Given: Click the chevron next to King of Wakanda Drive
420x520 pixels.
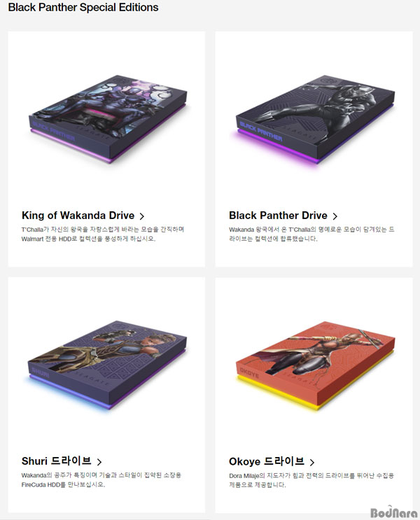Looking at the screenshot, I should coord(142,216).
